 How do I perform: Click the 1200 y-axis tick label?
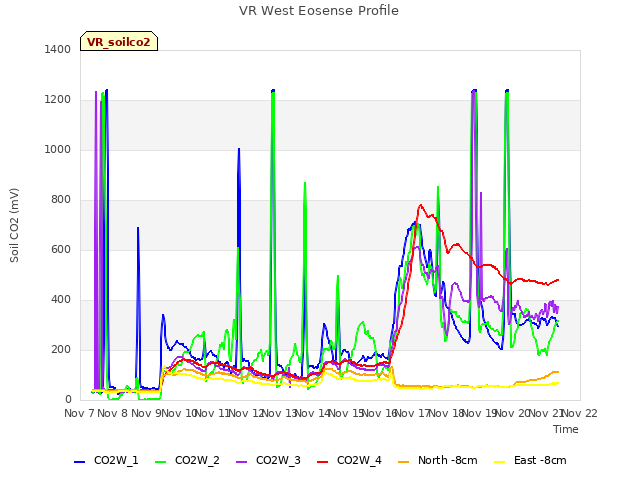pos(58,100)
